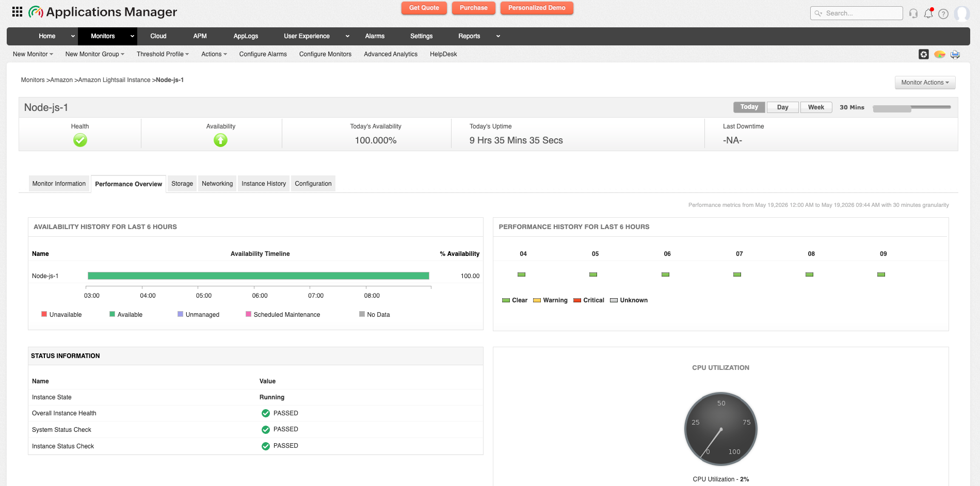Click the help question mark icon

coord(943,14)
